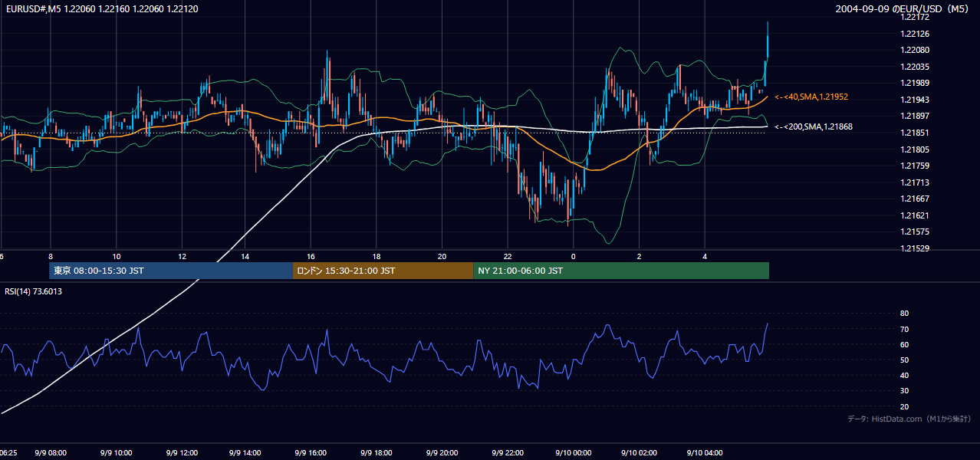The height and width of the screenshot is (460, 980).
Task: Click the 9/9 20:00 bottom time label
Action: [442, 453]
